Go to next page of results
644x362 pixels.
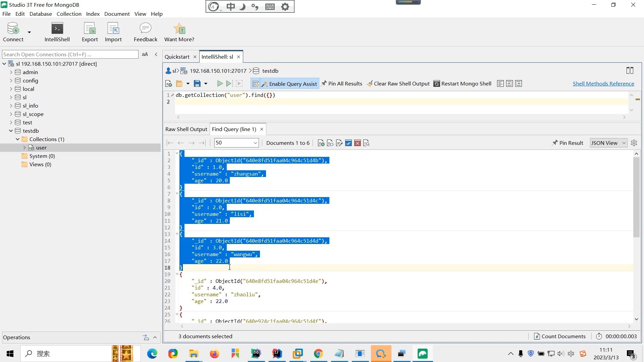[191, 143]
